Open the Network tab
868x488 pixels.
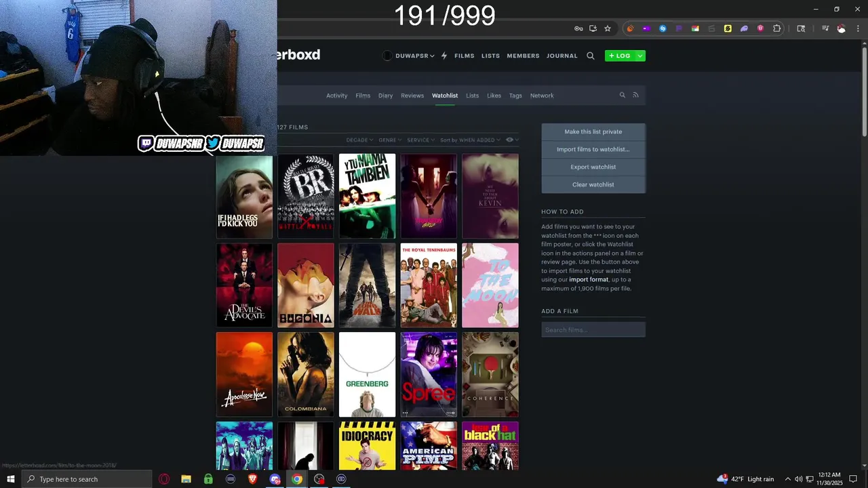(x=542, y=96)
